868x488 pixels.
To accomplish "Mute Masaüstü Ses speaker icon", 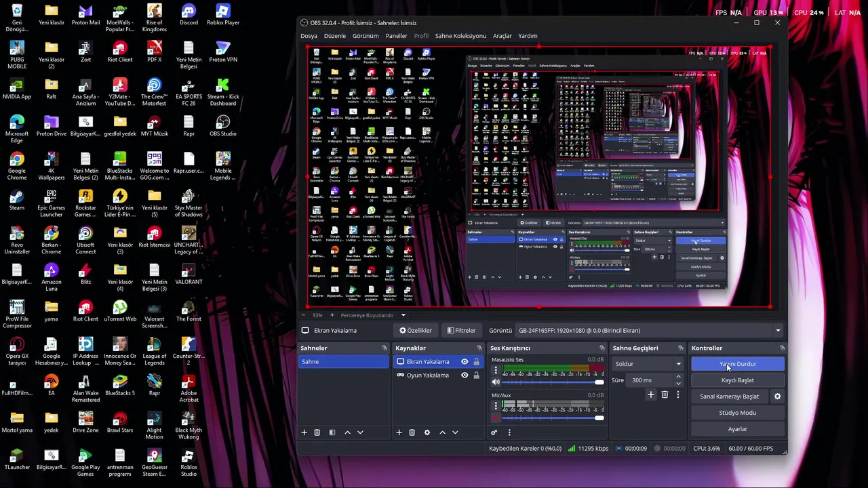I will coord(496,382).
